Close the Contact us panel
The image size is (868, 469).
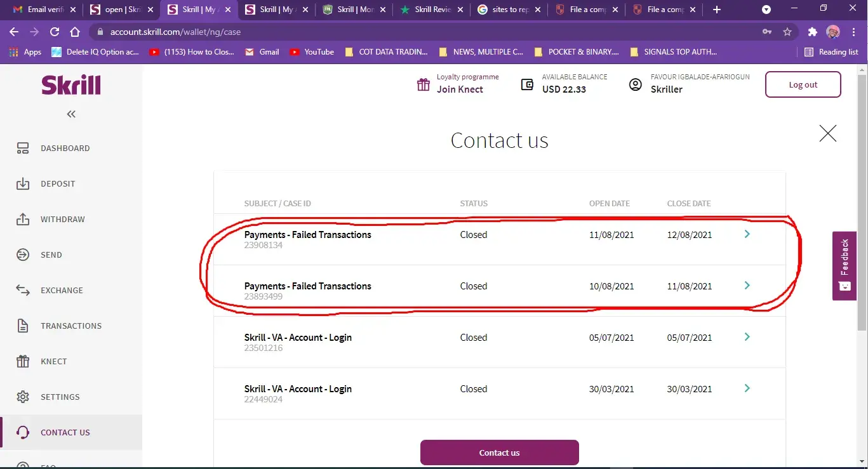[x=827, y=133]
